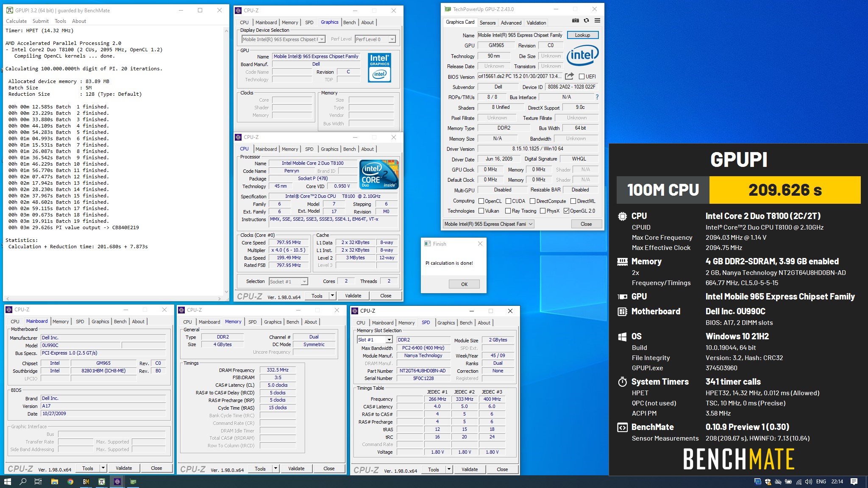Open Google Chrome from taskbar
Screen dimensions: 868x488
coord(70,482)
